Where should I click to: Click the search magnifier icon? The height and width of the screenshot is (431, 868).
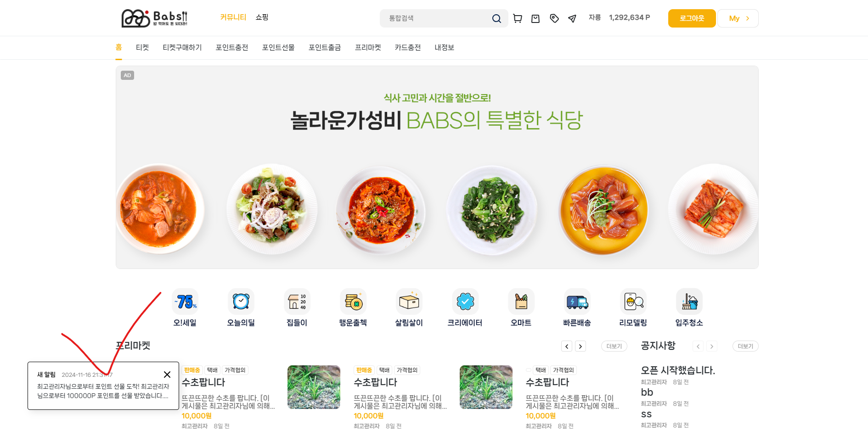point(496,18)
